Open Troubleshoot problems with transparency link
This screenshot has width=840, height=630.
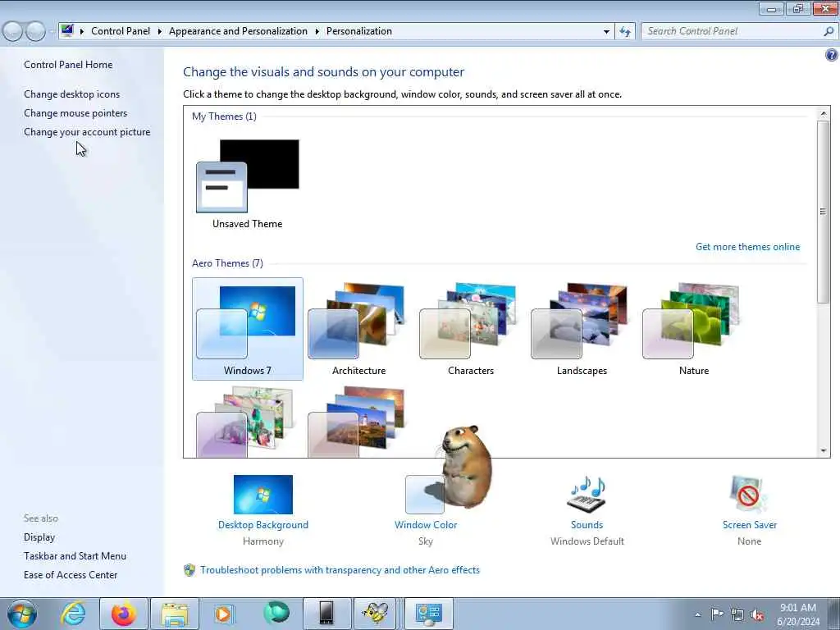pos(340,570)
